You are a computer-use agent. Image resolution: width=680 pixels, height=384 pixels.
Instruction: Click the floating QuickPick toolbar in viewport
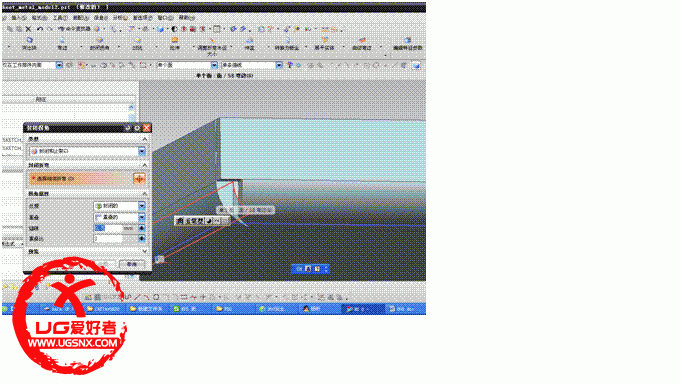[x=203, y=221]
